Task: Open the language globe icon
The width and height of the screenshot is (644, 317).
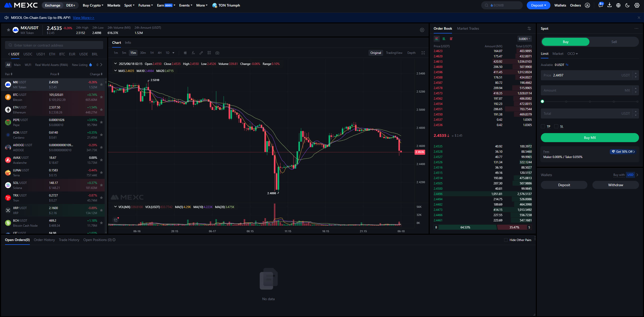Action: pos(618,5)
